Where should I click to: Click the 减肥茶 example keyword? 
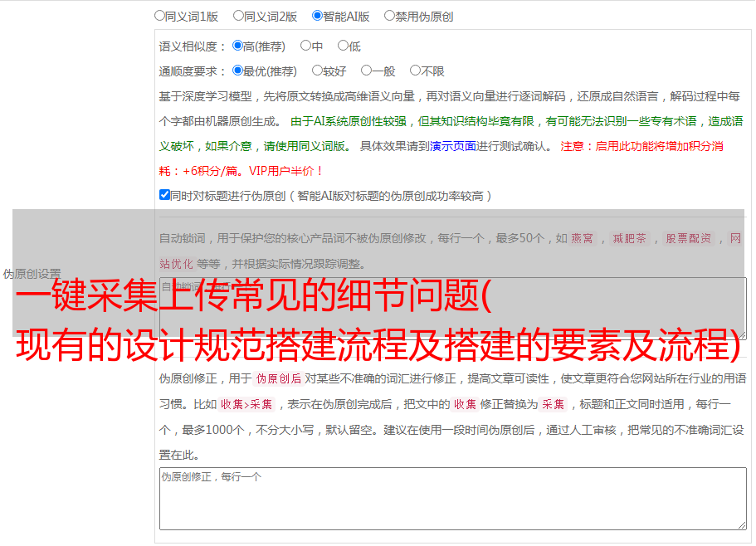click(x=629, y=238)
